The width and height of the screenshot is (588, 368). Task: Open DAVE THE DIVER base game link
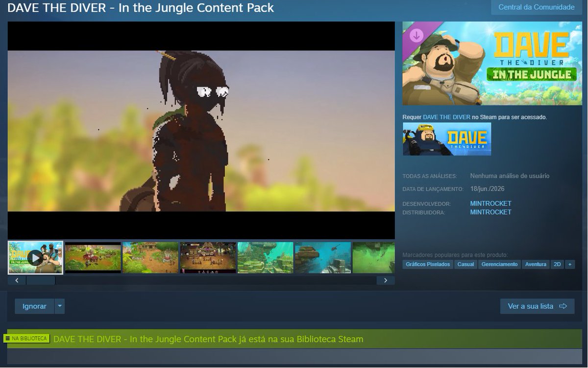tap(446, 117)
